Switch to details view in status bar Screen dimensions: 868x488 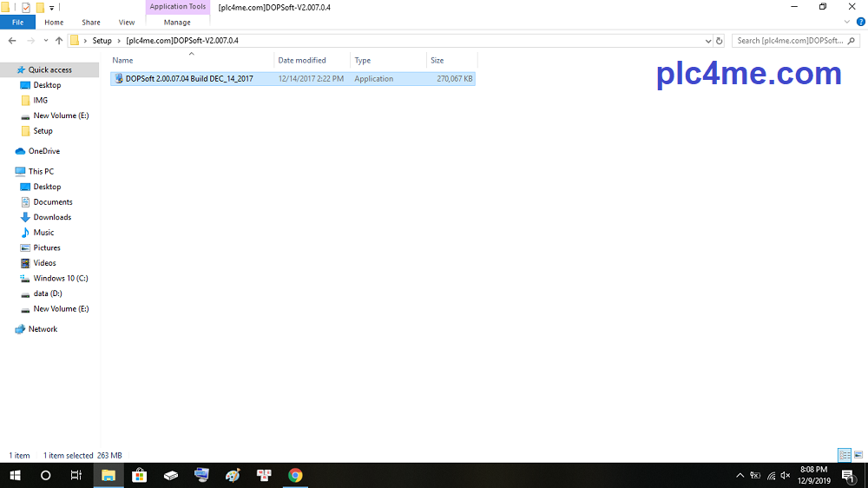tap(844, 455)
